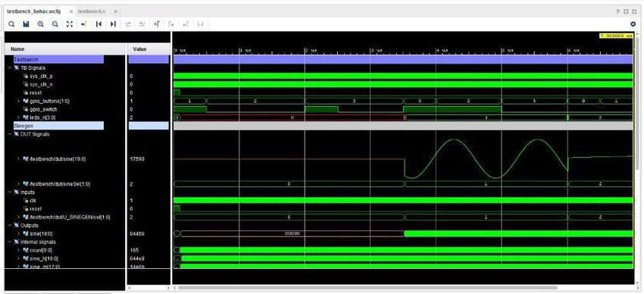Viewport: 644px width, 294px height.
Task: Select the Sinegen divider row
Action: 58,126
